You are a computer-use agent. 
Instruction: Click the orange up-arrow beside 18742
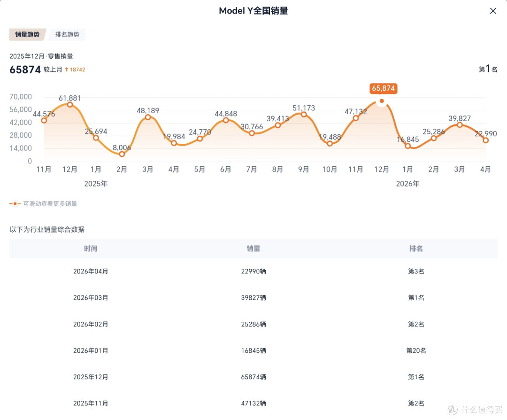[67, 70]
